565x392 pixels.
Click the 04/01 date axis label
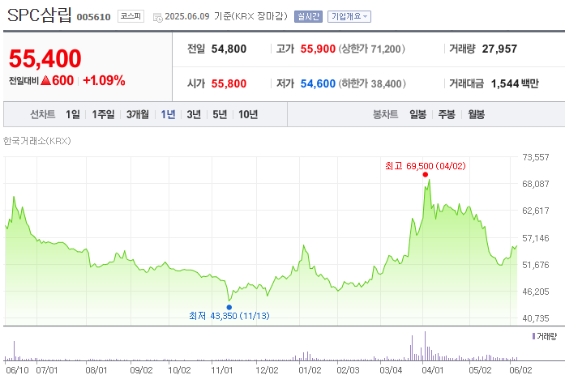(x=432, y=370)
